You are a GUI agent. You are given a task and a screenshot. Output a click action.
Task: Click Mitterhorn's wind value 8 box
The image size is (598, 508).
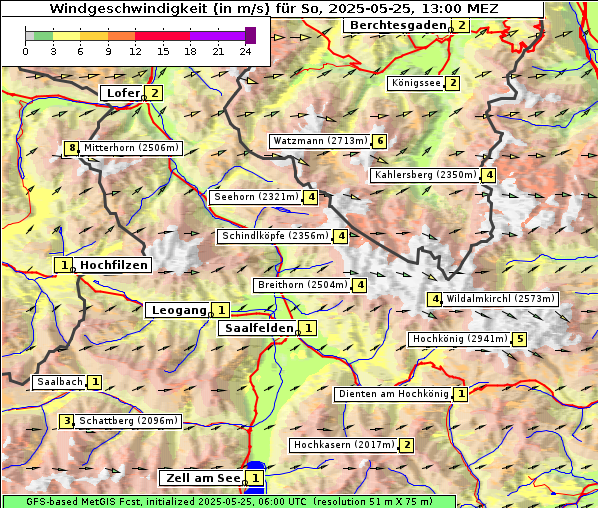(x=71, y=148)
